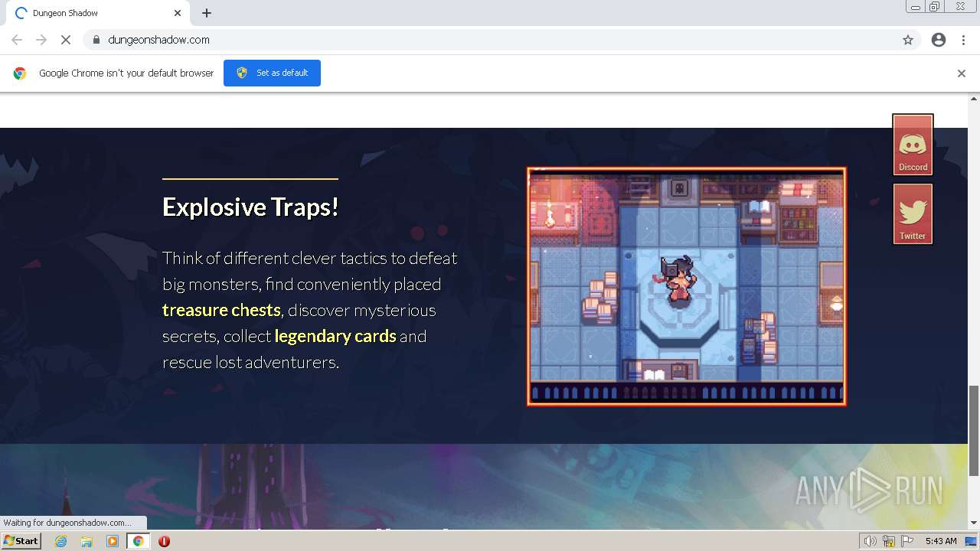The width and height of the screenshot is (980, 551).
Task: Open File Explorer from taskbar
Action: pos(87,541)
